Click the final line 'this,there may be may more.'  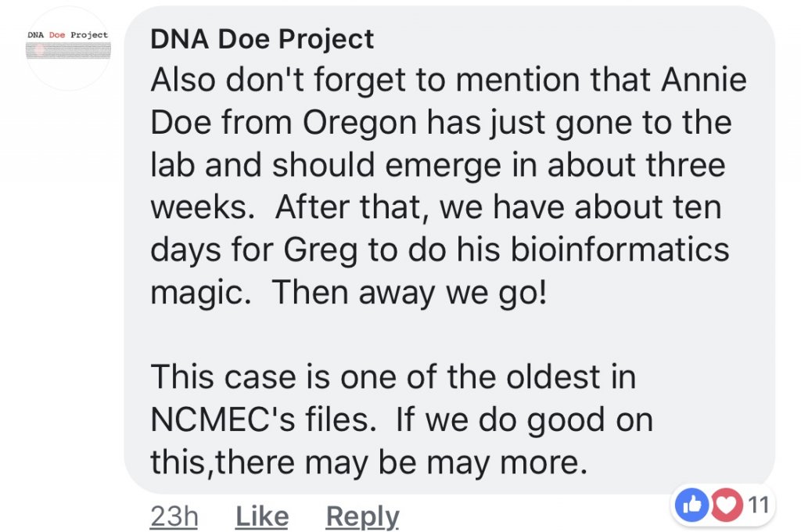(368, 462)
